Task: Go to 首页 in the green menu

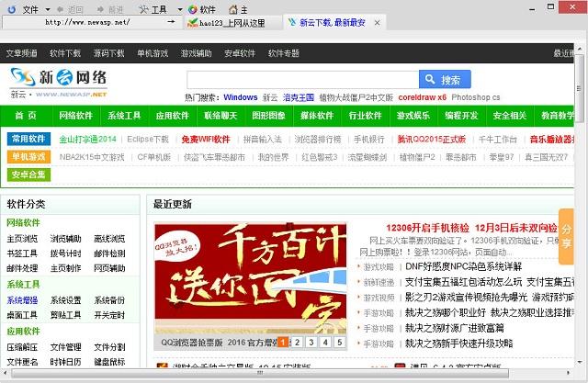Action: coord(26,116)
